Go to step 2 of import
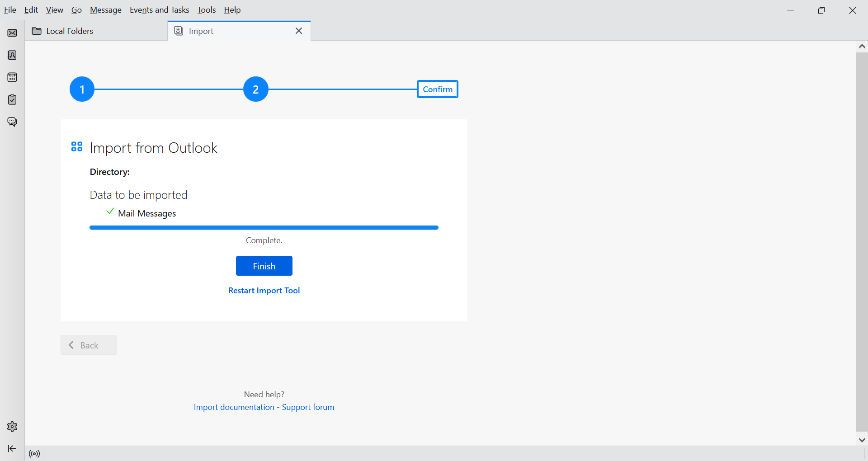Image resolution: width=868 pixels, height=461 pixels. click(256, 89)
